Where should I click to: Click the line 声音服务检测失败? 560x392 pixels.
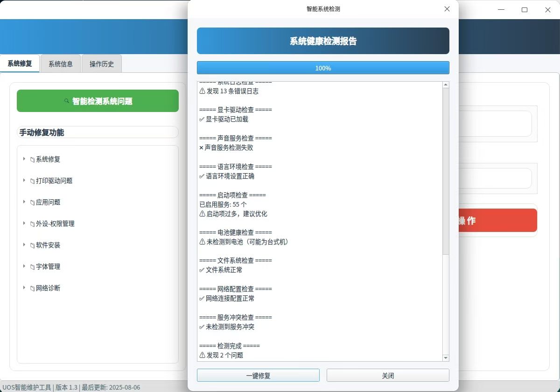pos(226,147)
